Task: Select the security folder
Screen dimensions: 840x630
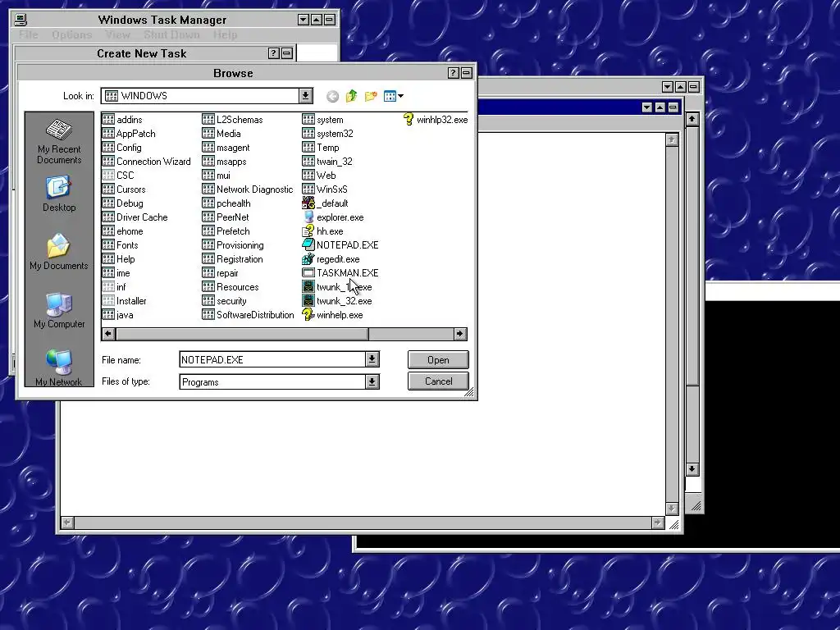Action: [x=225, y=300]
